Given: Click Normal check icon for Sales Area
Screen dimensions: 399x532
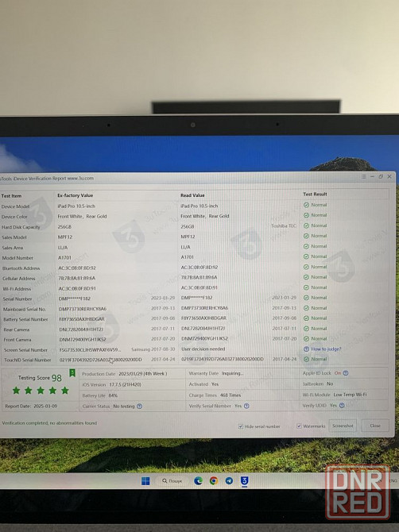Looking at the screenshot, I should [x=306, y=246].
